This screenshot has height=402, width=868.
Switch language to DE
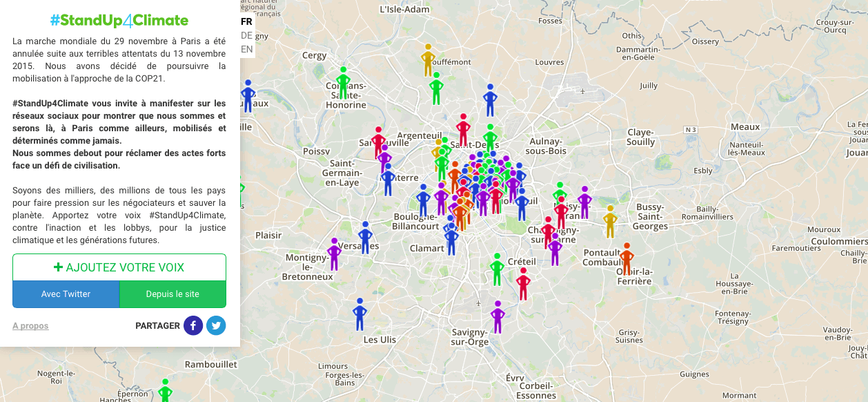click(x=246, y=35)
